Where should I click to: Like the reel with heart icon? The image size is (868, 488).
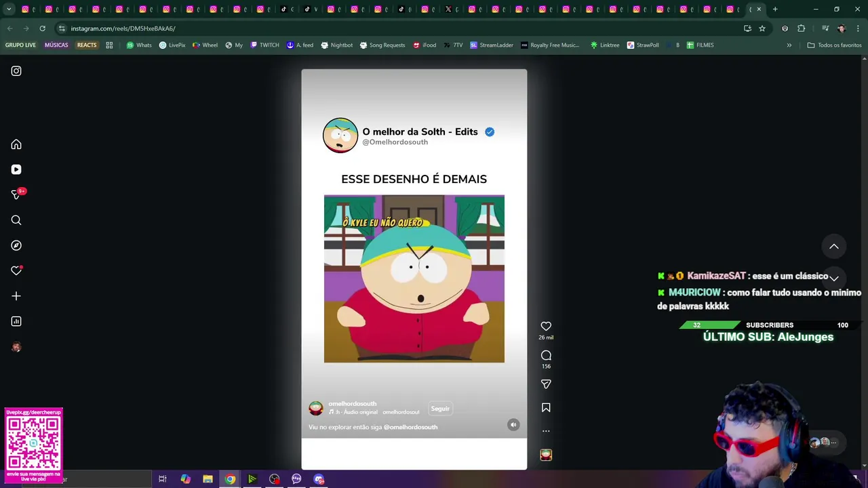(546, 326)
